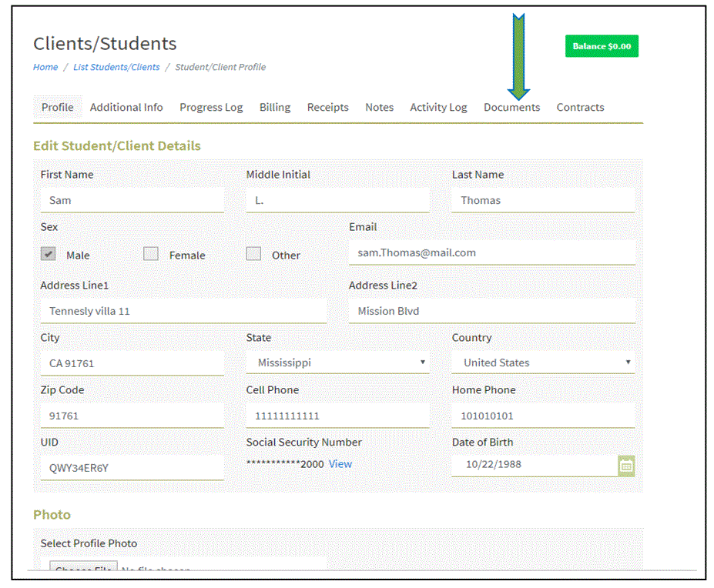Image resolution: width=714 pixels, height=588 pixels.
Task: Open the Country dropdown showing United States
Action: click(x=543, y=362)
